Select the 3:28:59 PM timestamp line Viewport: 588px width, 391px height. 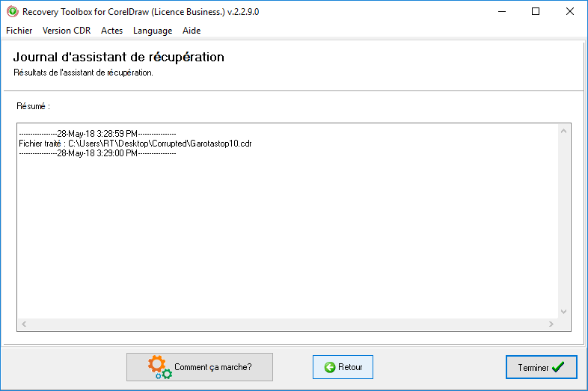point(97,134)
